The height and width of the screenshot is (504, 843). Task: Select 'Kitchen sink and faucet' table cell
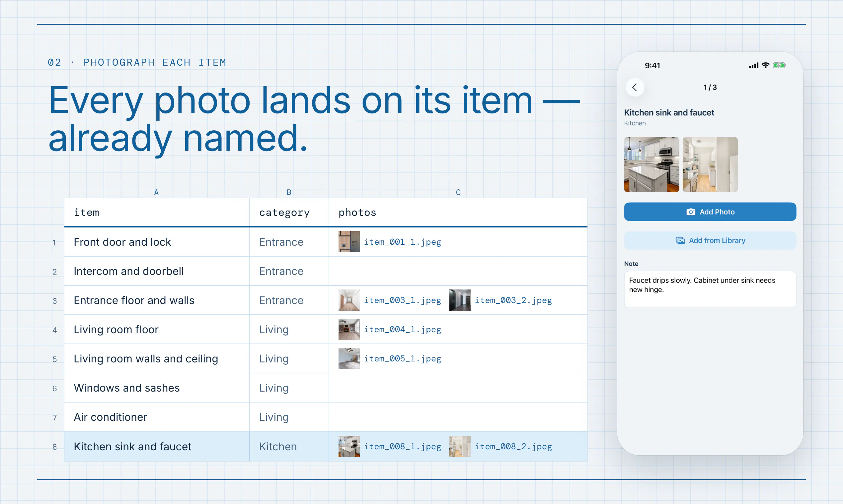click(157, 446)
